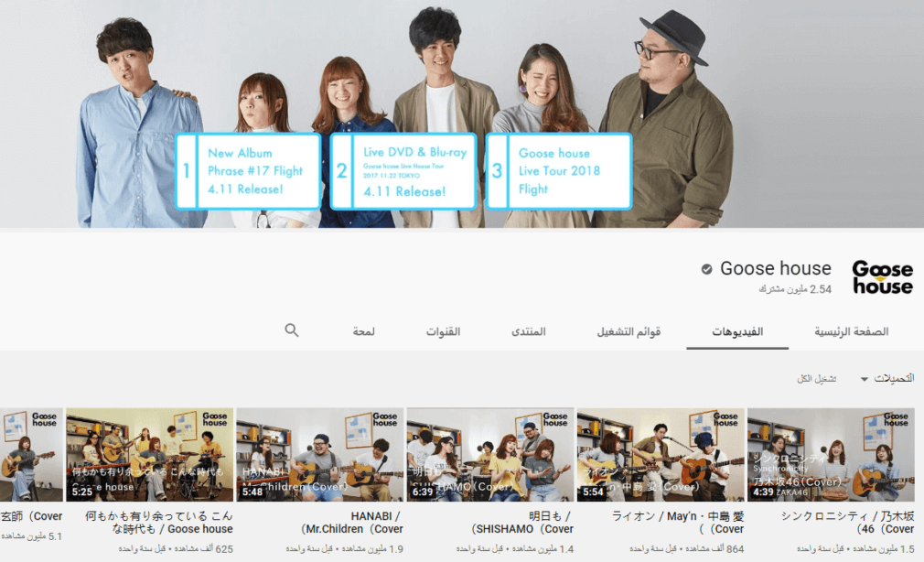Click banner box 1 New Album Phrase #17 Flight
The image size is (924, 562).
click(x=248, y=171)
